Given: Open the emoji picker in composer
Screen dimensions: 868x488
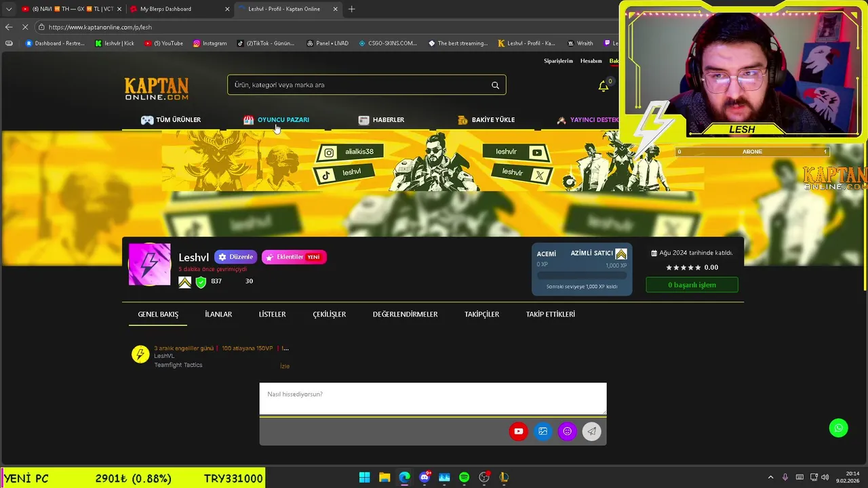Looking at the screenshot, I should [x=567, y=431].
